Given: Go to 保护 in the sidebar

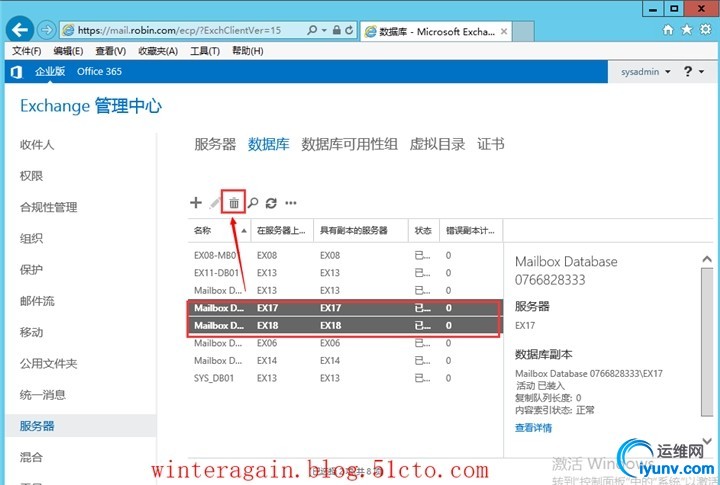Looking at the screenshot, I should 31,270.
